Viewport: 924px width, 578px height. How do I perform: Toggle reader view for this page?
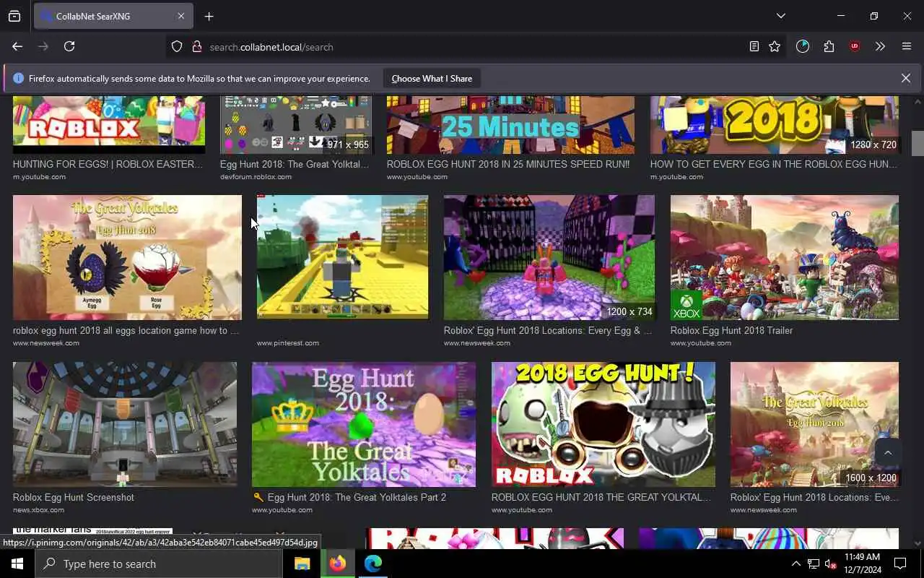coord(754,46)
